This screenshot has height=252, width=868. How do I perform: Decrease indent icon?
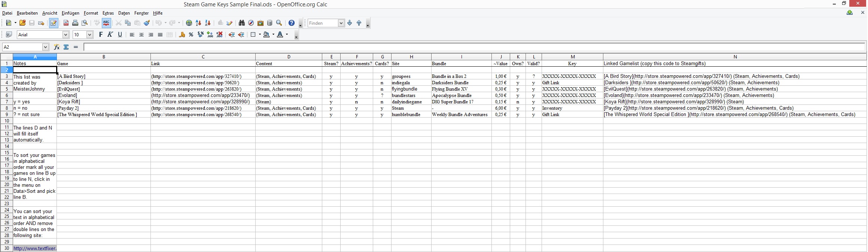click(232, 35)
